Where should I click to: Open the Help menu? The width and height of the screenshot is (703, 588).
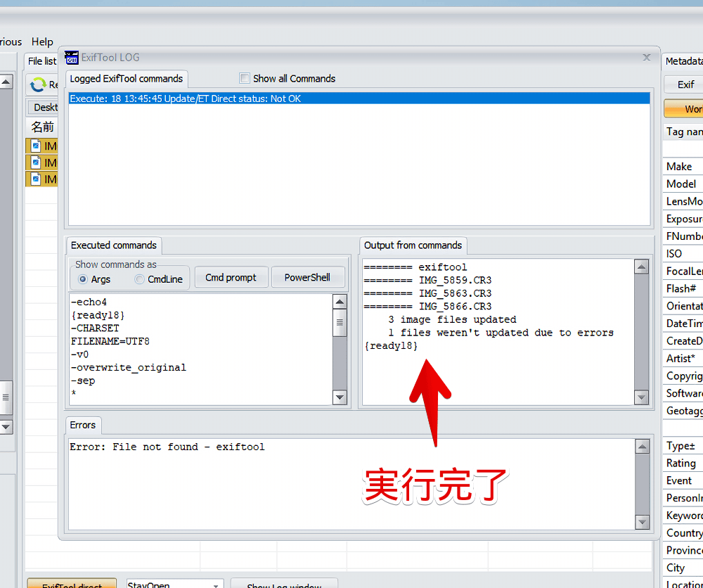pos(42,41)
